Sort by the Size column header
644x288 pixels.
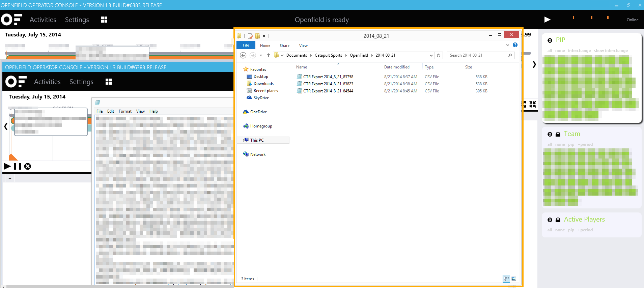469,67
